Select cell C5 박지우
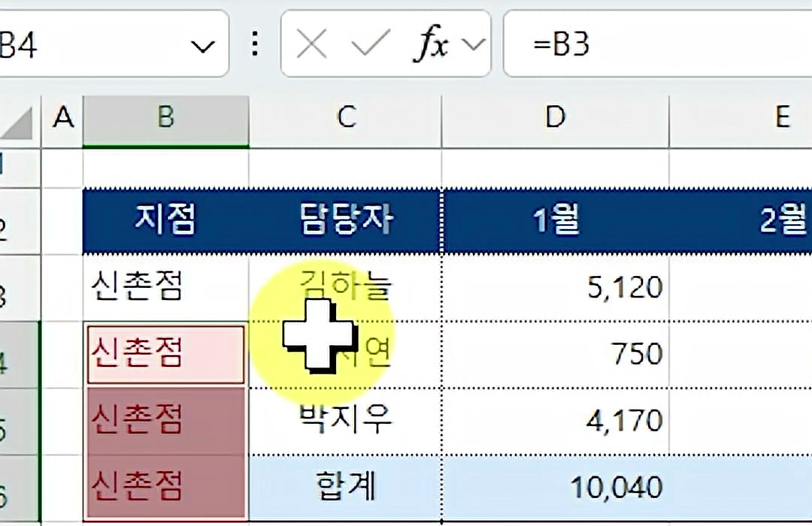 [x=345, y=421]
